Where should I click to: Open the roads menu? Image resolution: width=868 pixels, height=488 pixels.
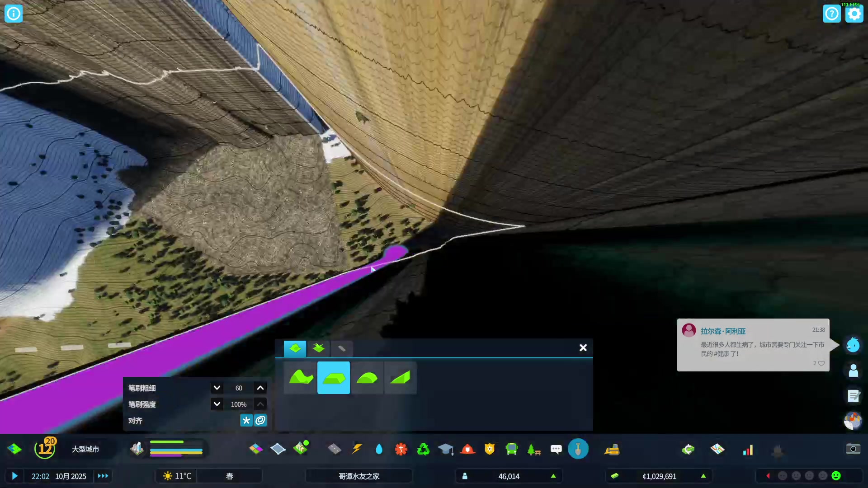334,449
